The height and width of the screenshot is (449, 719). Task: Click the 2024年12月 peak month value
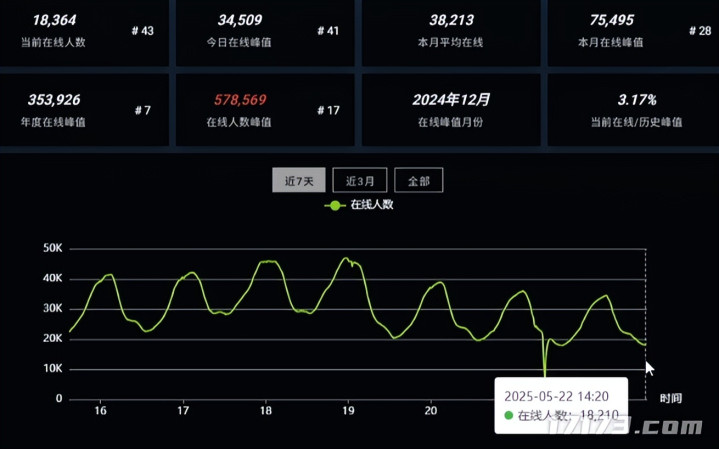[x=451, y=100]
